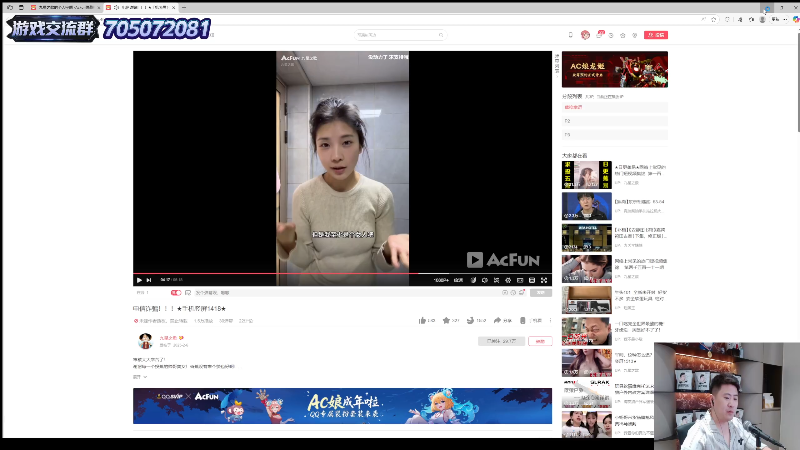
Task: Open the player settings gear
Action: coord(508,280)
